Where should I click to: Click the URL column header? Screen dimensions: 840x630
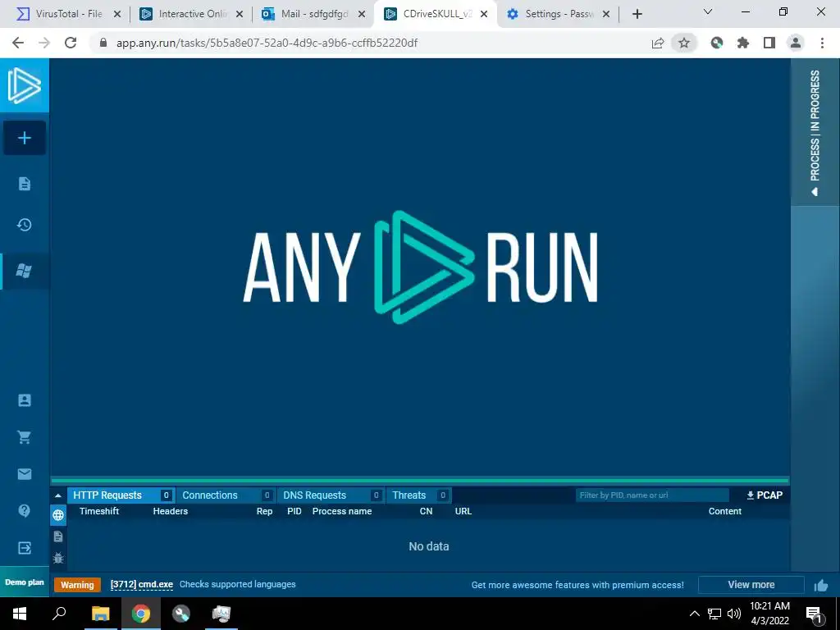[x=463, y=511]
